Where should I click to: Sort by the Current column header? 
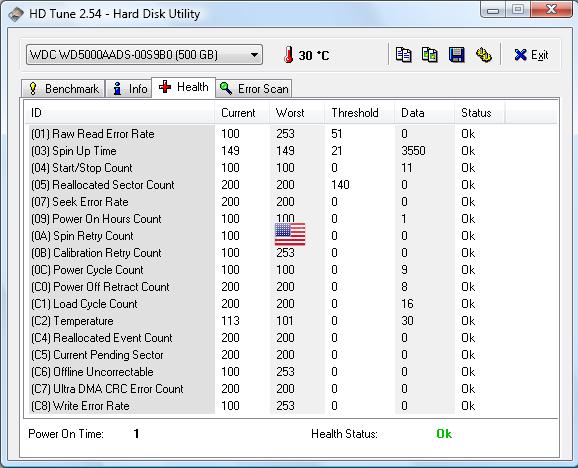[242, 113]
